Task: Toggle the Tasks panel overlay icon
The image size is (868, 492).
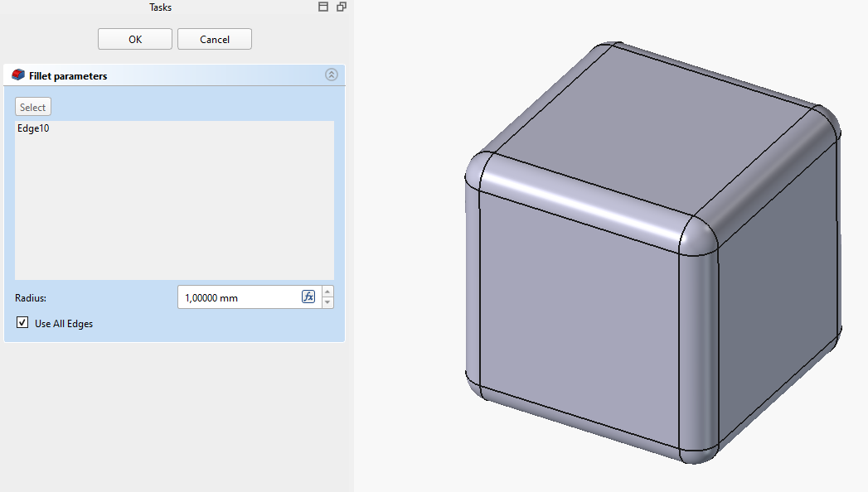Action: [x=323, y=7]
